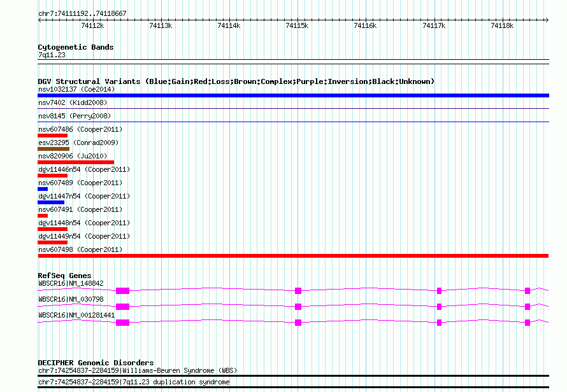
Task: Select the nsv8145 (Perry2008) variant line
Action: pyautogui.click(x=293, y=122)
